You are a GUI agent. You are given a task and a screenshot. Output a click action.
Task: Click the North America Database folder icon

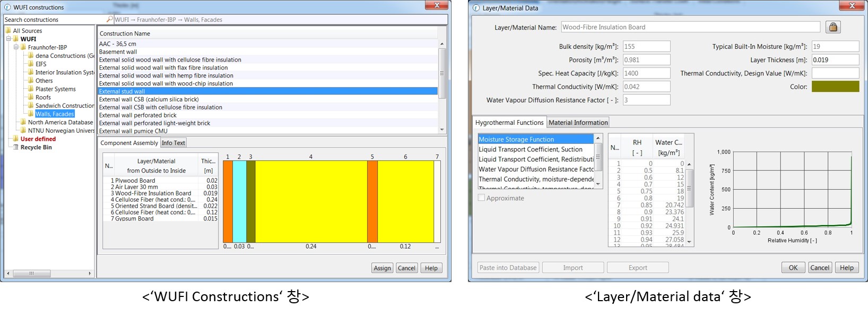click(23, 122)
